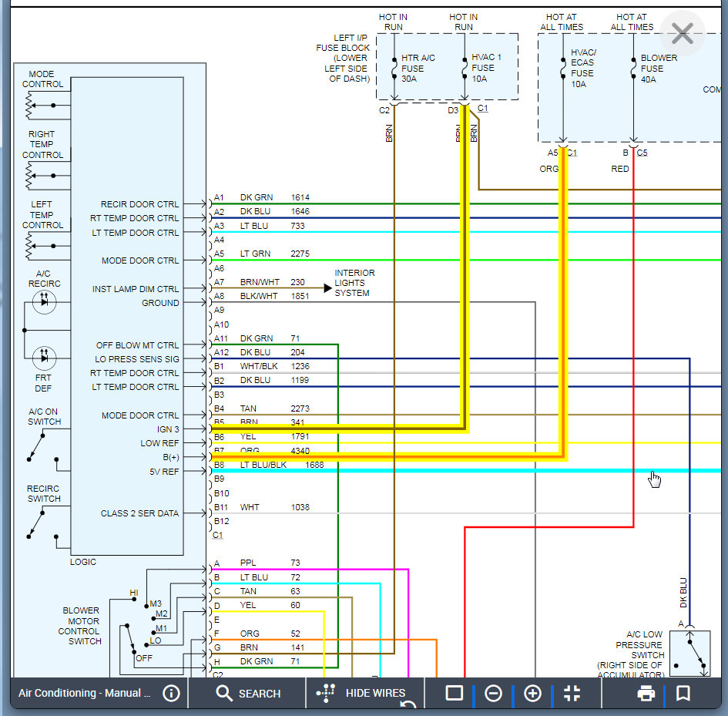Viewport: 728px width, 716px height.
Task: Click the HVAC/ECAS FUSE 10A label
Action: 583,69
